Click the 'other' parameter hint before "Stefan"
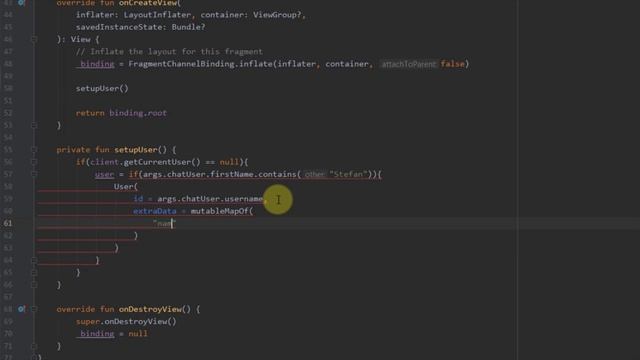 [x=314, y=174]
